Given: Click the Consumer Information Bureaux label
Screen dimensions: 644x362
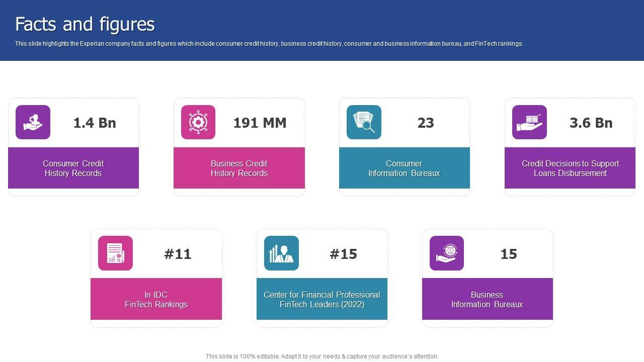Looking at the screenshot, I should pyautogui.click(x=404, y=168).
